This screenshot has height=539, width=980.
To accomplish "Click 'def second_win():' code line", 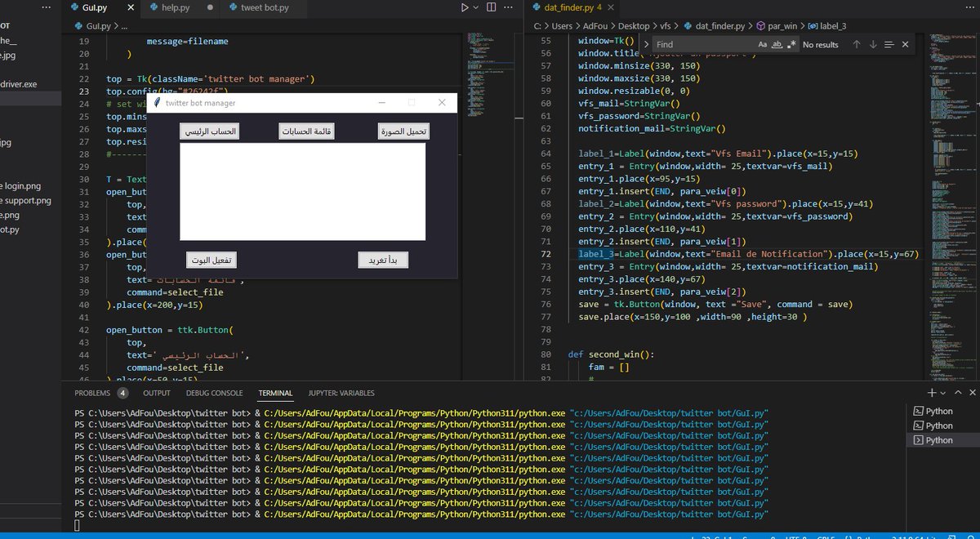I will tap(611, 354).
